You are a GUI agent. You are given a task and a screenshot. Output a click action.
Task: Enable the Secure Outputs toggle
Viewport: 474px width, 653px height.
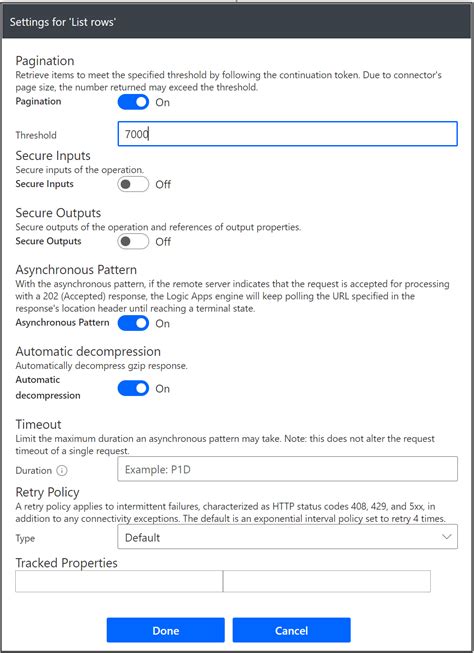coord(133,241)
